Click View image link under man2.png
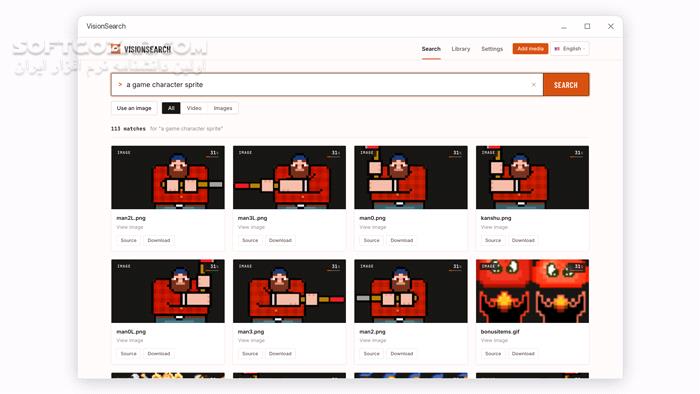This screenshot has width=700, height=394. pyautogui.click(x=373, y=340)
